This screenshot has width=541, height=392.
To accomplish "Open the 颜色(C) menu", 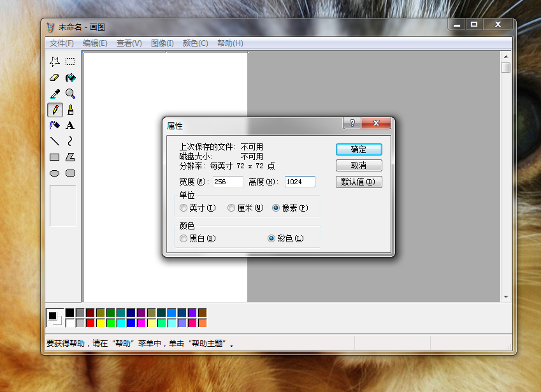I will click(x=195, y=43).
